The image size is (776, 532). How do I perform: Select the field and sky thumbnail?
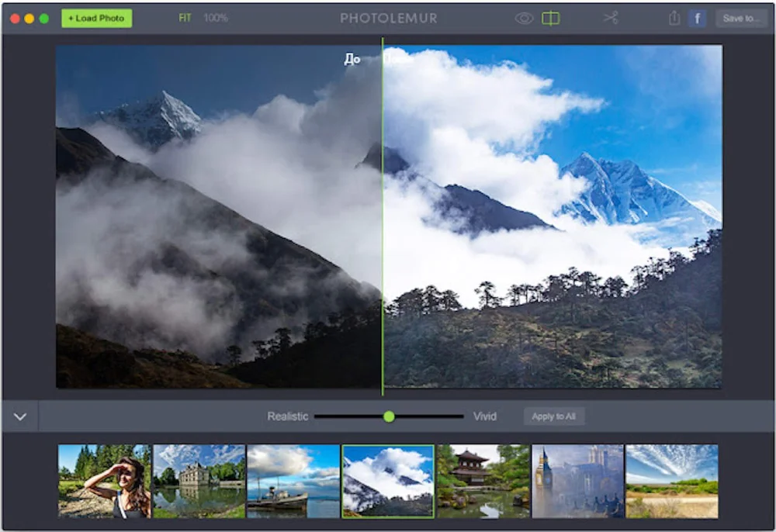click(671, 481)
